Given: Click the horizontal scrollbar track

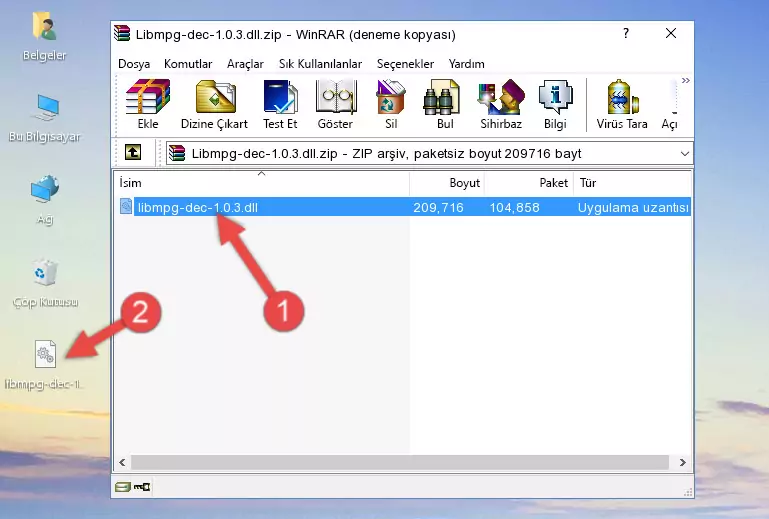Looking at the screenshot, I should click(400, 462).
